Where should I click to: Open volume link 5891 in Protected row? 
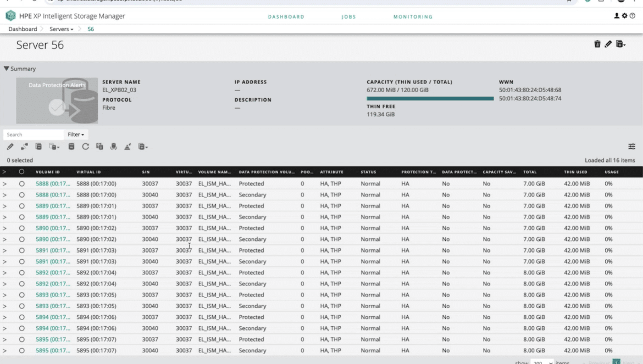53,250
